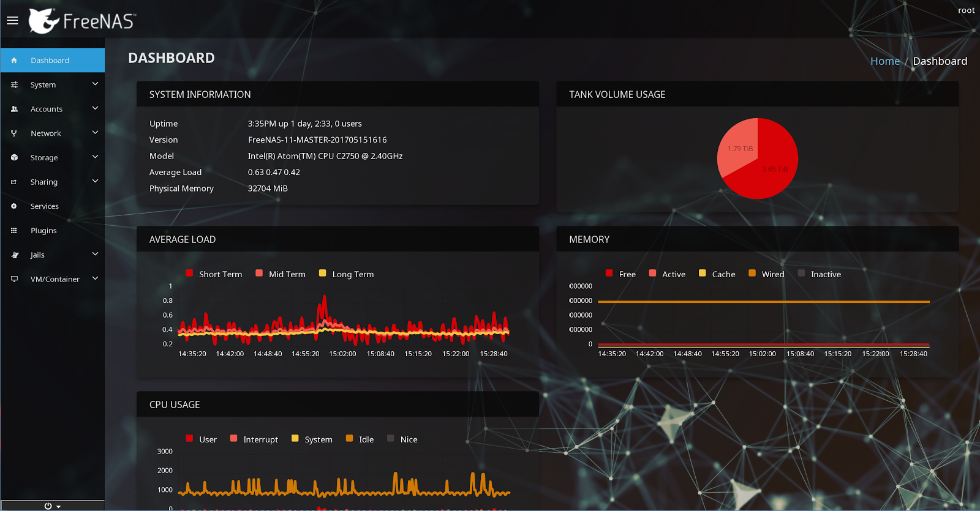Click the Accounts people icon
The width and height of the screenshot is (980, 511).
tap(14, 109)
